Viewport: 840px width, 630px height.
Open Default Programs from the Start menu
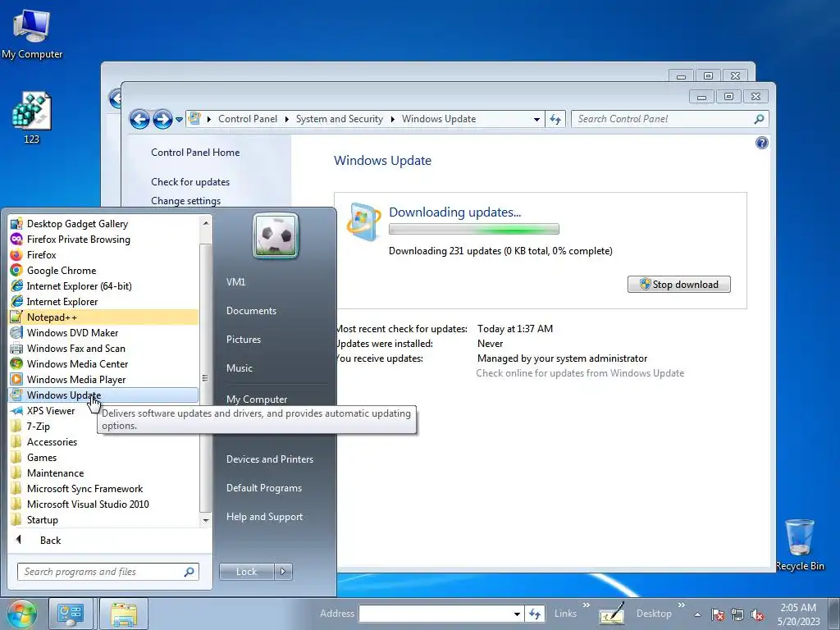click(x=263, y=488)
